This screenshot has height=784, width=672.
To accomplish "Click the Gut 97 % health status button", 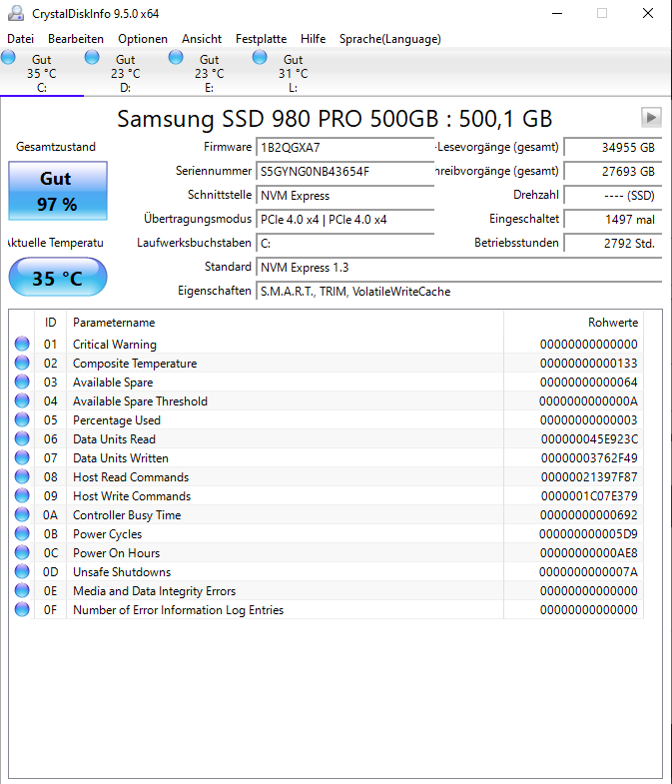I will pyautogui.click(x=58, y=191).
